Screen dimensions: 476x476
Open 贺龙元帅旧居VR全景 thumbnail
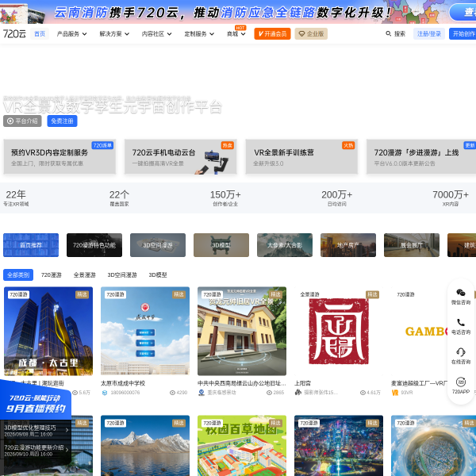coord(242,331)
